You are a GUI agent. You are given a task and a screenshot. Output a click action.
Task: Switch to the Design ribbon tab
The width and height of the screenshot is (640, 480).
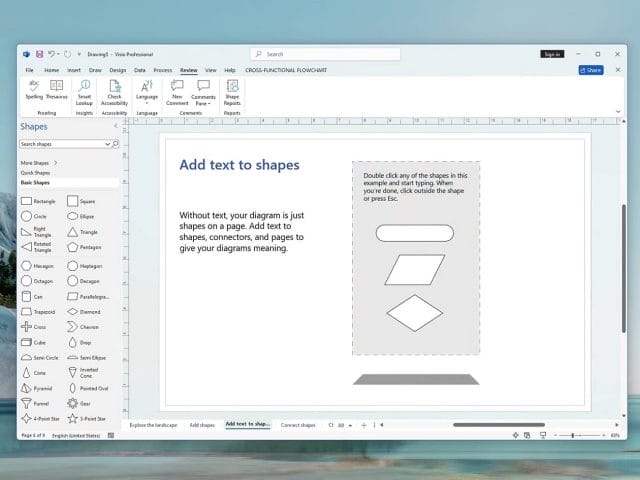pos(117,70)
